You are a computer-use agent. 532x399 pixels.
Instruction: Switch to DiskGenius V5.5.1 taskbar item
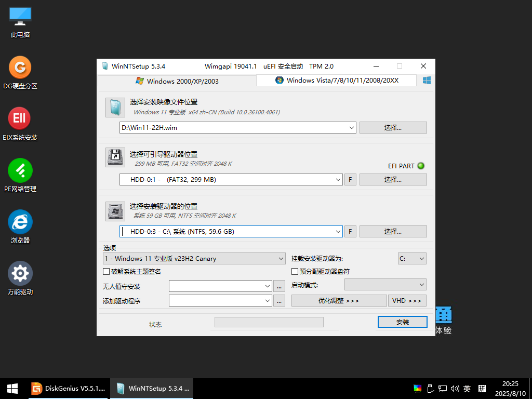tap(68, 389)
